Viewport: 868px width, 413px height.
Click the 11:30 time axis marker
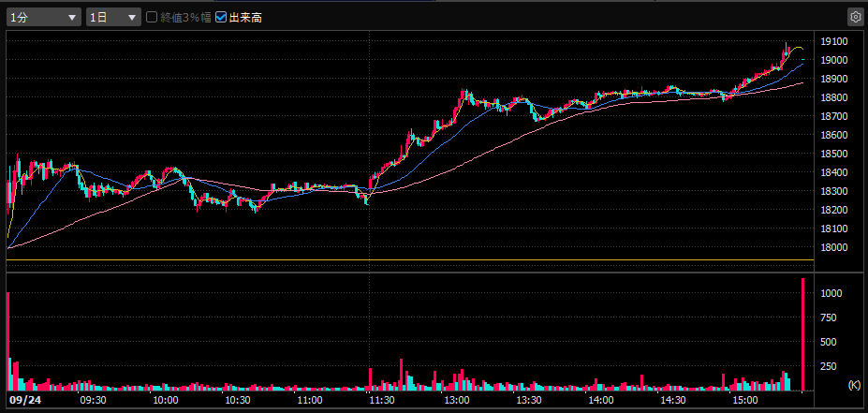[381, 400]
